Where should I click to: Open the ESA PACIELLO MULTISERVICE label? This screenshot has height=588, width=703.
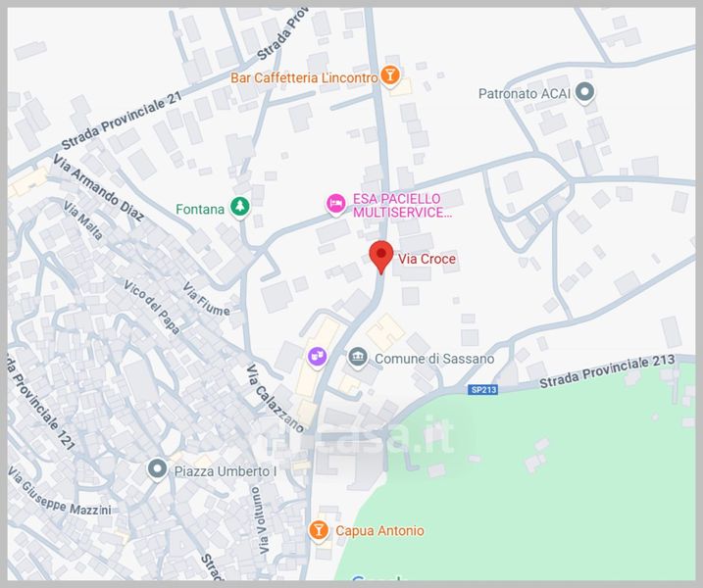(402, 205)
